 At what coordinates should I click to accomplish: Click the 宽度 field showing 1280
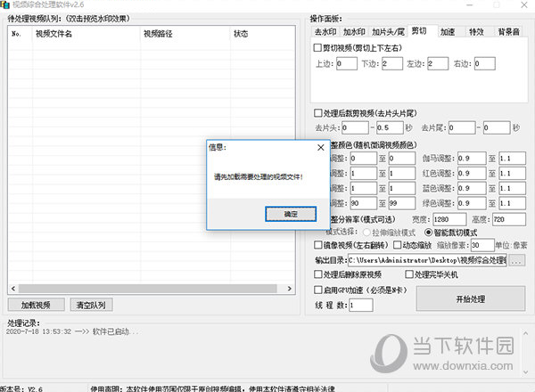pos(449,219)
